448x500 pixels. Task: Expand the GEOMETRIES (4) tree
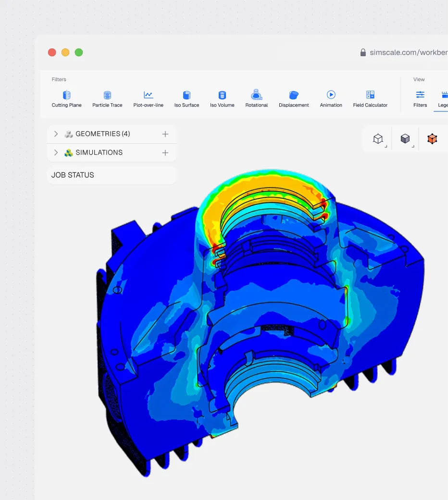pos(56,134)
